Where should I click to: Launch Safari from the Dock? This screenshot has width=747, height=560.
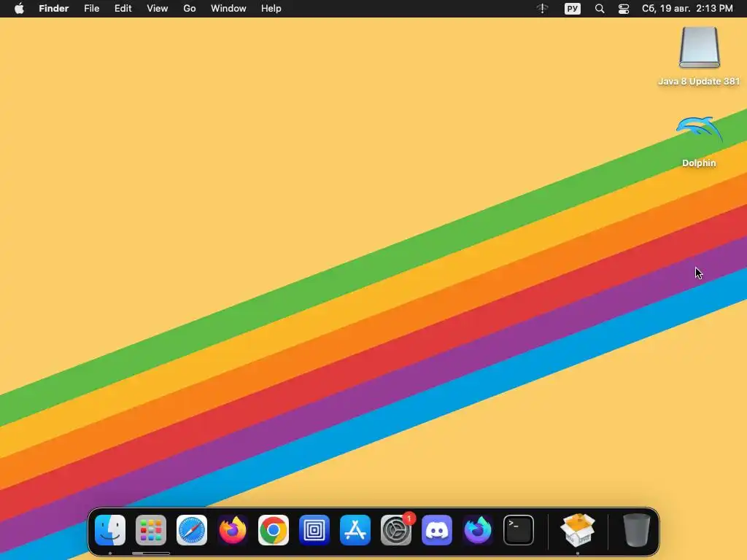coord(192,530)
